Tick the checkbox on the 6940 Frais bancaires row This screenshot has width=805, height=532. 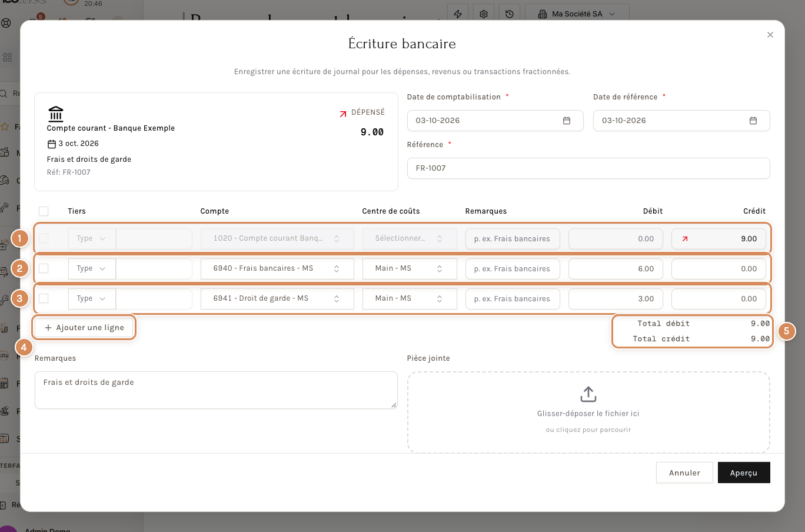point(44,268)
